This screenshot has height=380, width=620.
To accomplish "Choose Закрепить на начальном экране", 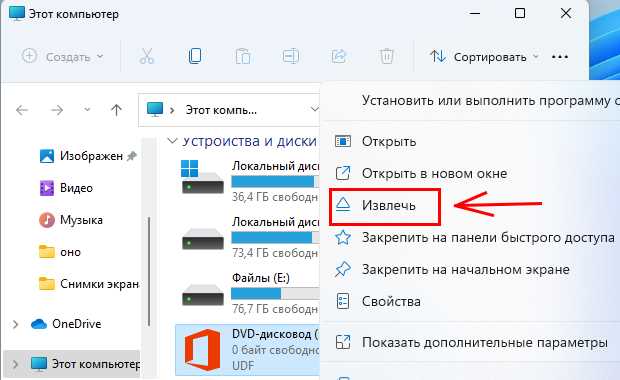I will [465, 270].
